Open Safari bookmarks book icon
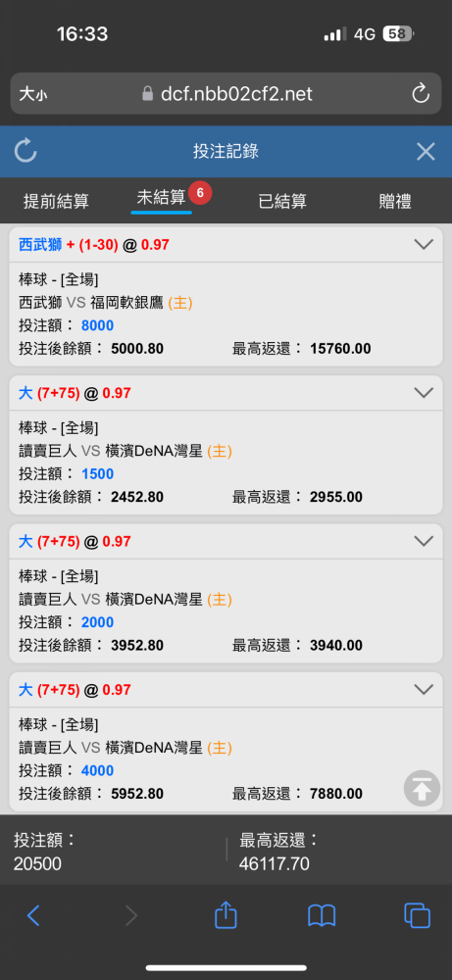This screenshot has height=980, width=452. point(322,916)
